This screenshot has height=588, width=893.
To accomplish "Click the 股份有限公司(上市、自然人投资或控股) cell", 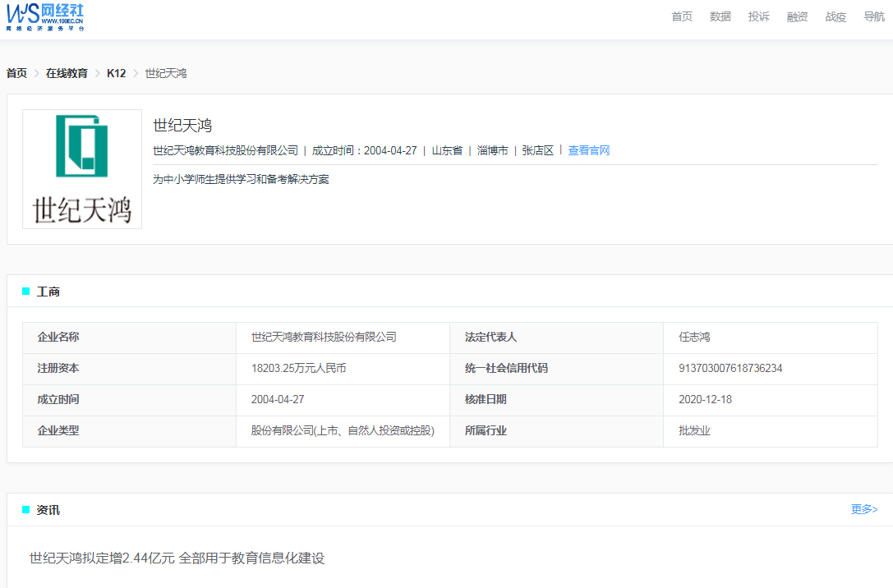I will (x=343, y=431).
